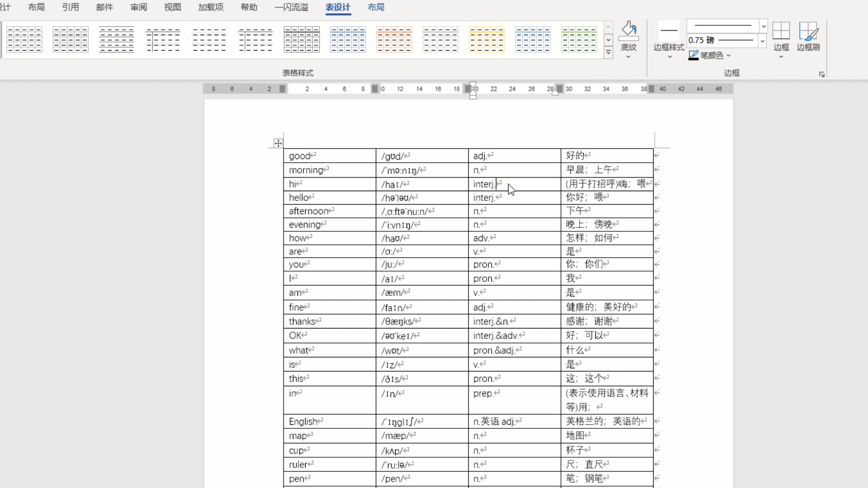This screenshot has height=488, width=868.
Task: Click the cell '笔；钢笔'
Action: click(607, 479)
